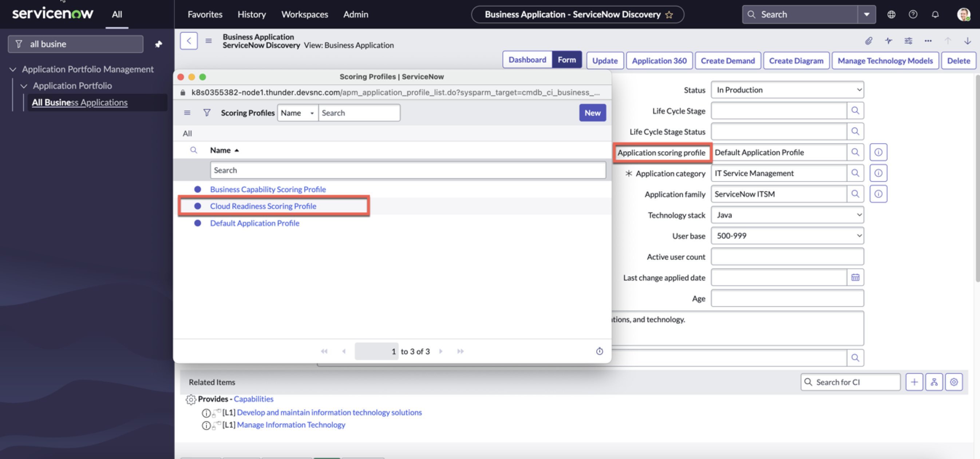Open the Workspaces menu
This screenshot has width=980, height=459.
304,15
